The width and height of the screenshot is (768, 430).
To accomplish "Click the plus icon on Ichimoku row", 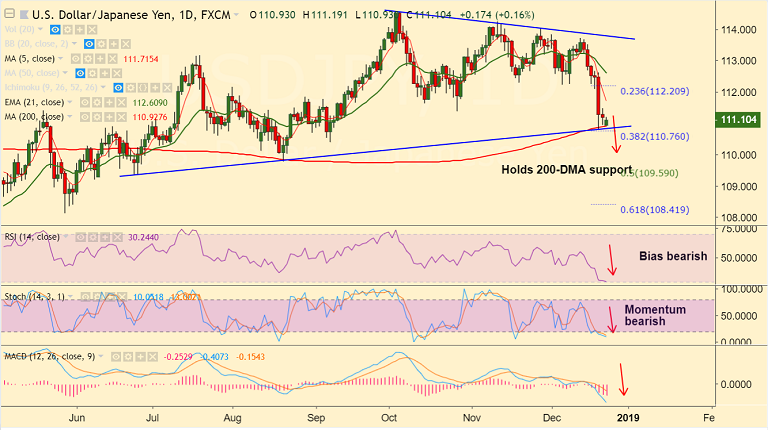I will [155, 88].
